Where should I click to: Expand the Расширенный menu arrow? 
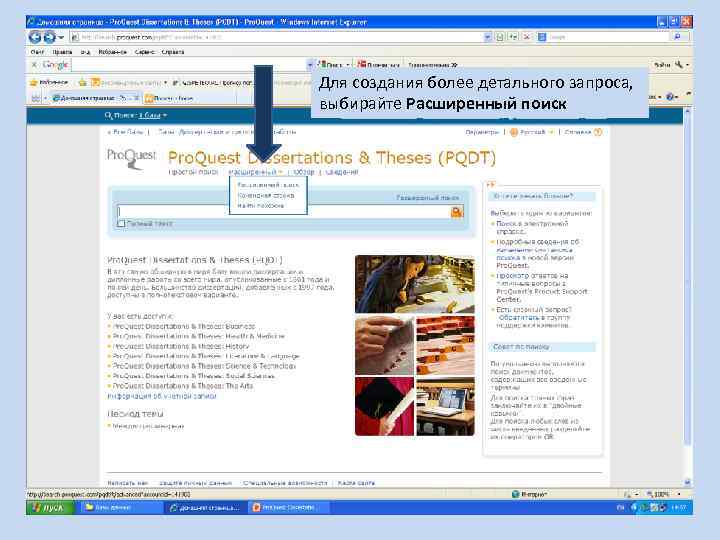tap(280, 172)
